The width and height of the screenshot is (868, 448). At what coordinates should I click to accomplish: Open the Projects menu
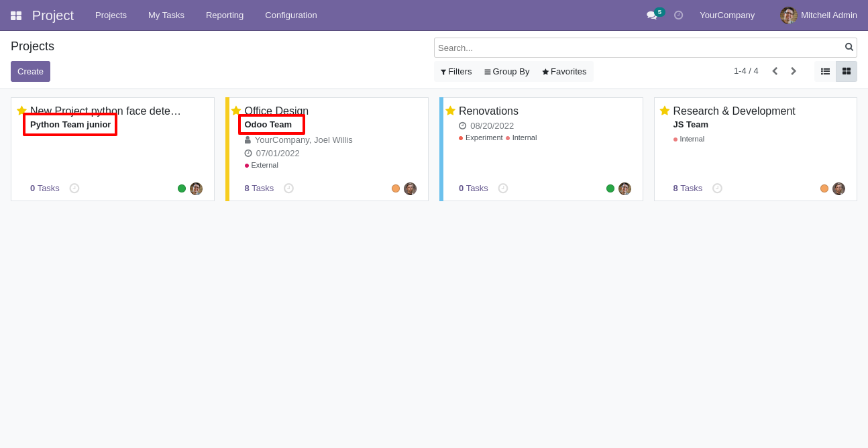pos(111,15)
